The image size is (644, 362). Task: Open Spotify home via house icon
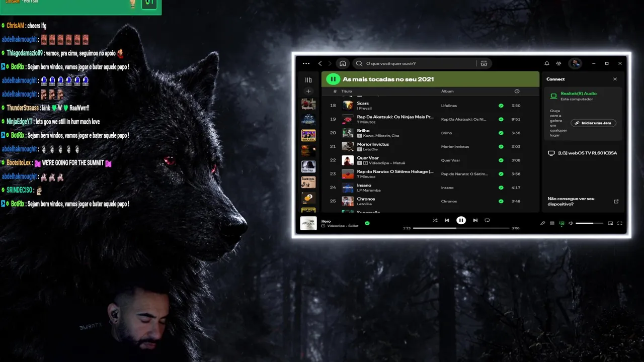pos(343,63)
